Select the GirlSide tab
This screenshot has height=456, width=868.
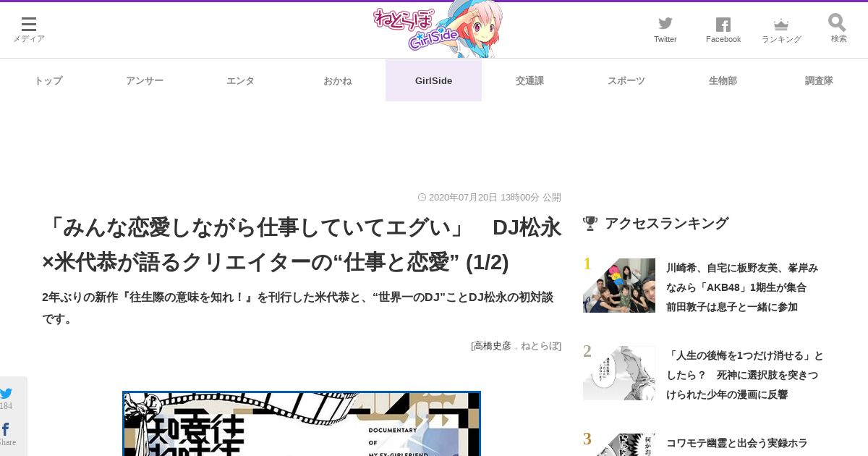click(433, 80)
